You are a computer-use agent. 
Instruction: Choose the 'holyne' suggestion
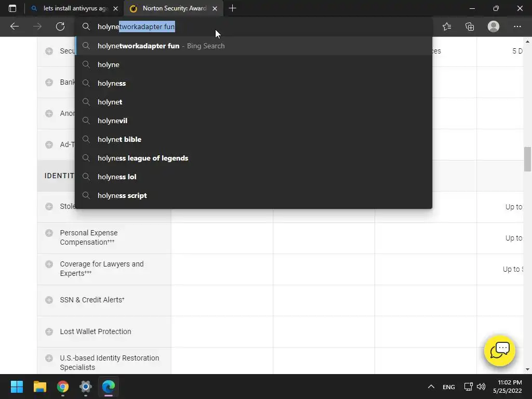pos(254,64)
